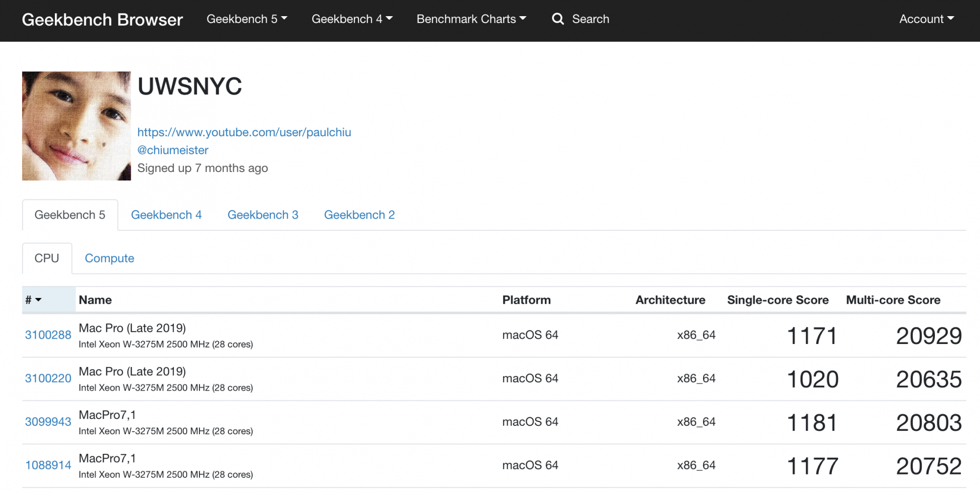Screen dimensions: 980x493
Task: Switch to the Geekbench 3 results tab
Action: [263, 215]
